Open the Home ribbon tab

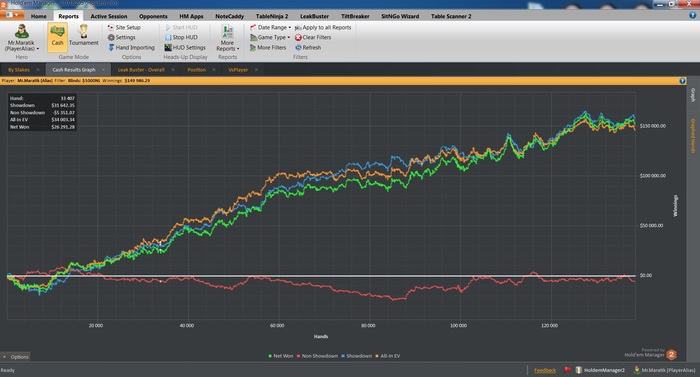point(39,16)
